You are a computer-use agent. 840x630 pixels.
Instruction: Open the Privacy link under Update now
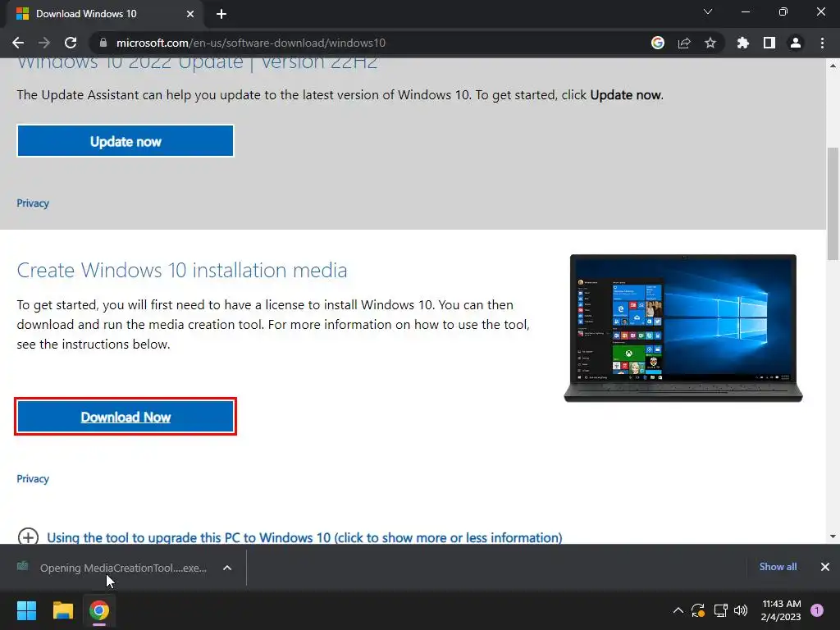(x=33, y=203)
